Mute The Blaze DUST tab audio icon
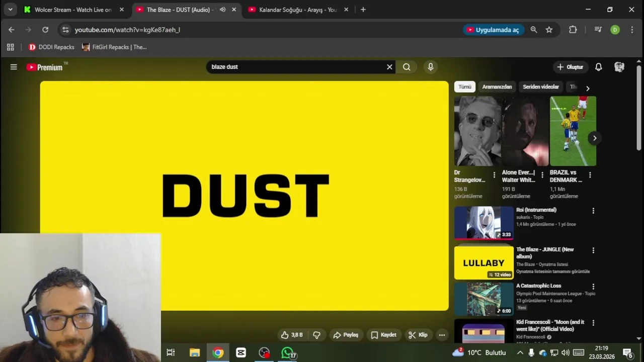644x362 pixels. coord(222,10)
